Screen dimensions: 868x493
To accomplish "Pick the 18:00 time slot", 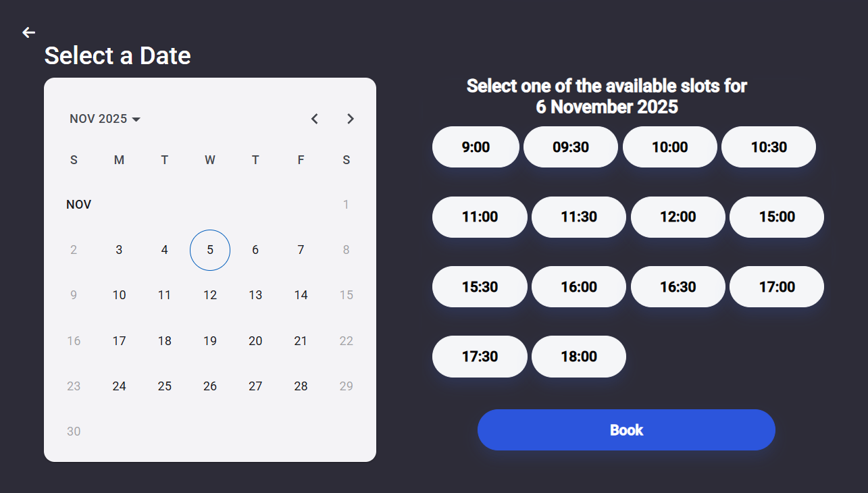I will click(578, 357).
